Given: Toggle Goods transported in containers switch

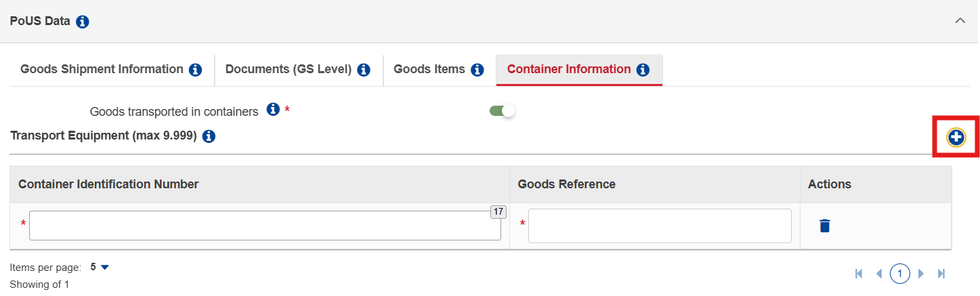Looking at the screenshot, I should (x=503, y=111).
